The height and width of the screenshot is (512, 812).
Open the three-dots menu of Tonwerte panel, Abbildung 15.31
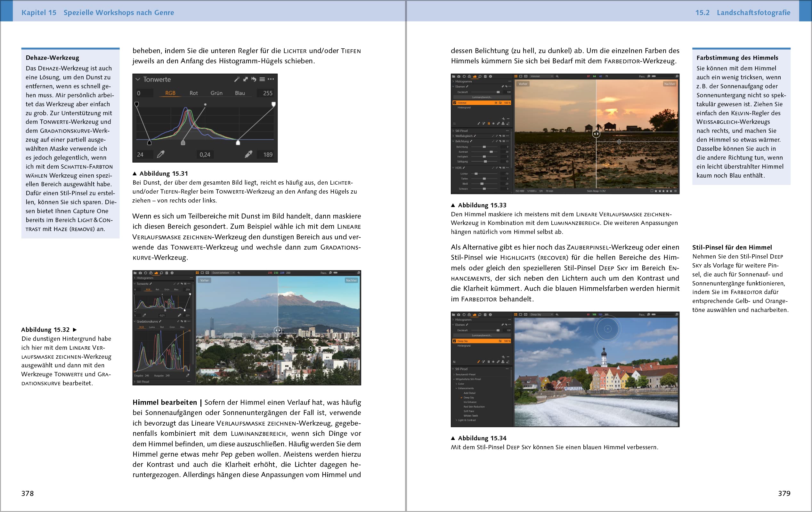[x=271, y=79]
